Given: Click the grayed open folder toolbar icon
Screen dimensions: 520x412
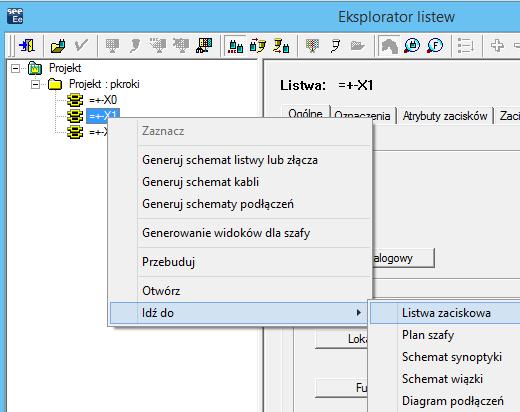Looking at the screenshot, I should (x=358, y=46).
